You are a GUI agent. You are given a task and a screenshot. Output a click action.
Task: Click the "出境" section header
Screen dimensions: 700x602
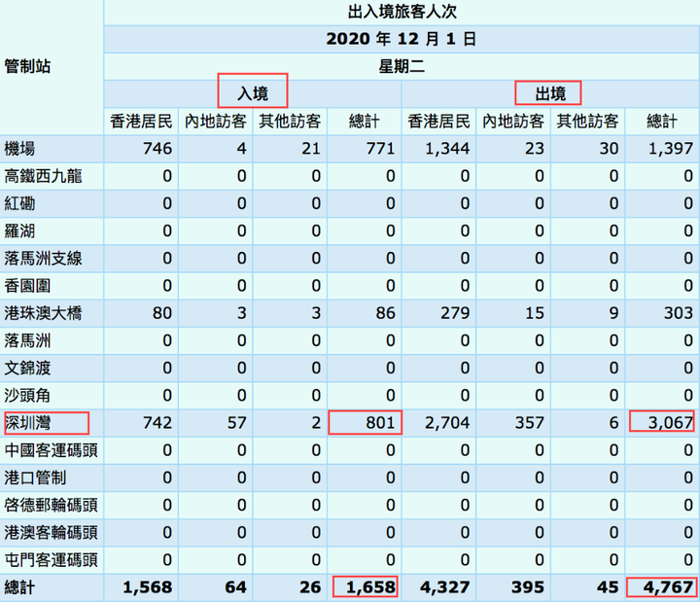point(550,93)
